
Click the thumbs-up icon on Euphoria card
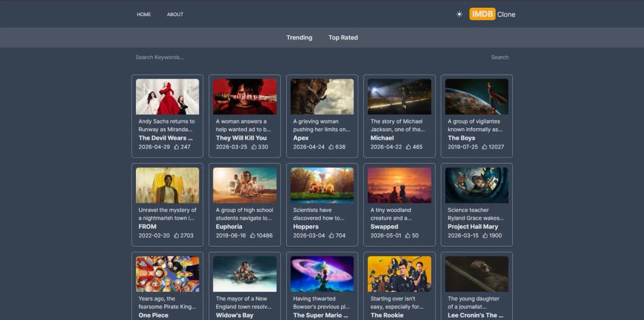[254, 236]
